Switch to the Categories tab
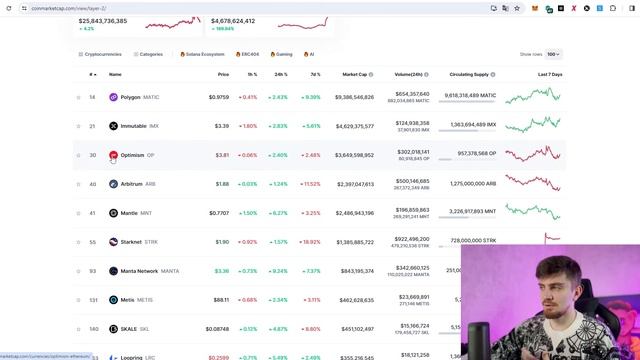 coord(148,54)
